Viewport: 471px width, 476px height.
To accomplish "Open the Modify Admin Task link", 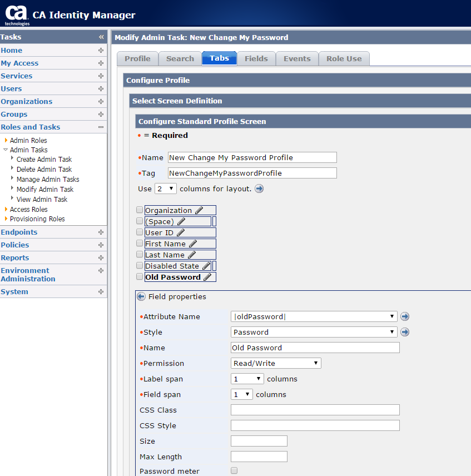I will (45, 189).
